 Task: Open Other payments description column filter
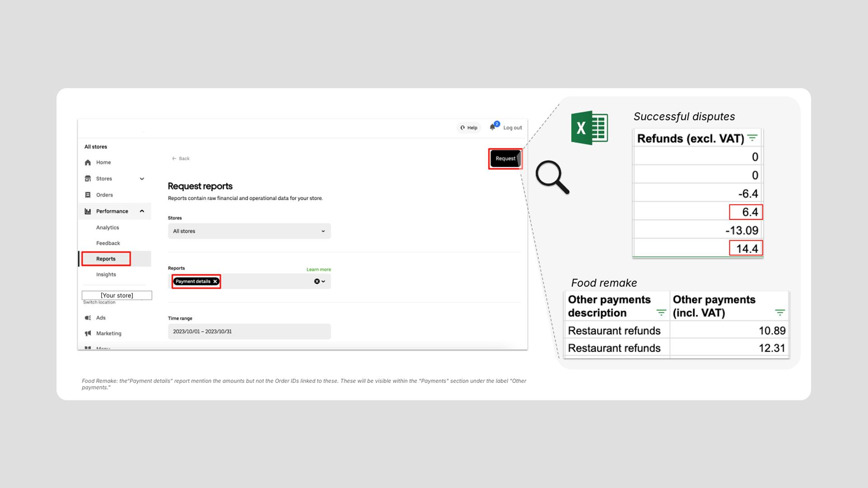[x=661, y=313]
